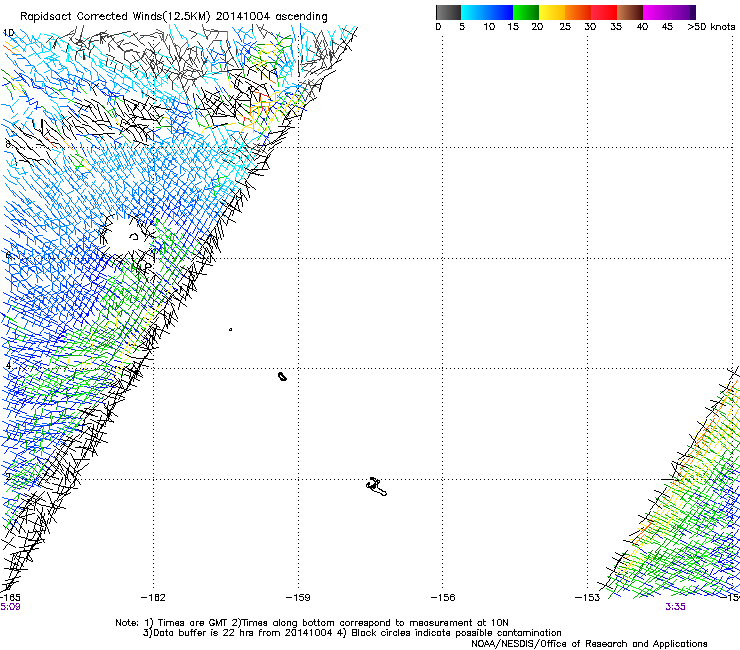740x650 pixels.
Task: Click the small island outline inside the swath gap
Action: click(134, 236)
